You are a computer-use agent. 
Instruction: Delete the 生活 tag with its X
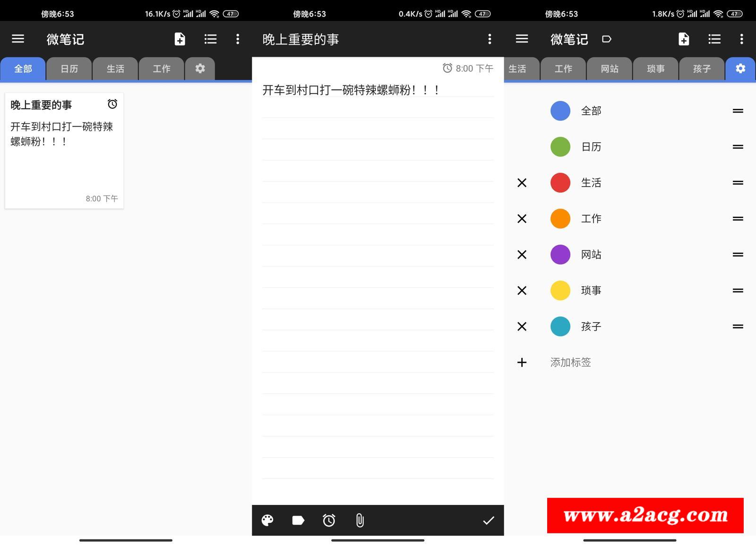pos(522,183)
